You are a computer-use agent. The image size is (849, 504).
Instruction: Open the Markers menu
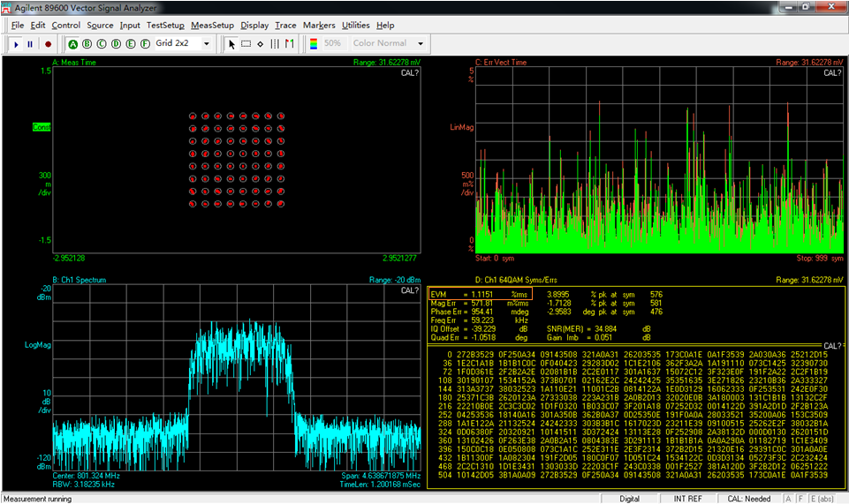319,26
